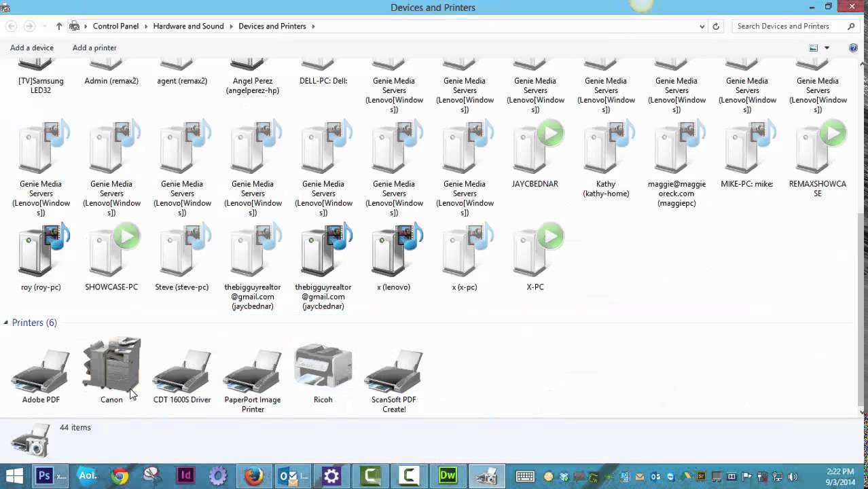Select the maggie@maggieoreck.com device
Viewport: 868px width, 489px height.
676,164
